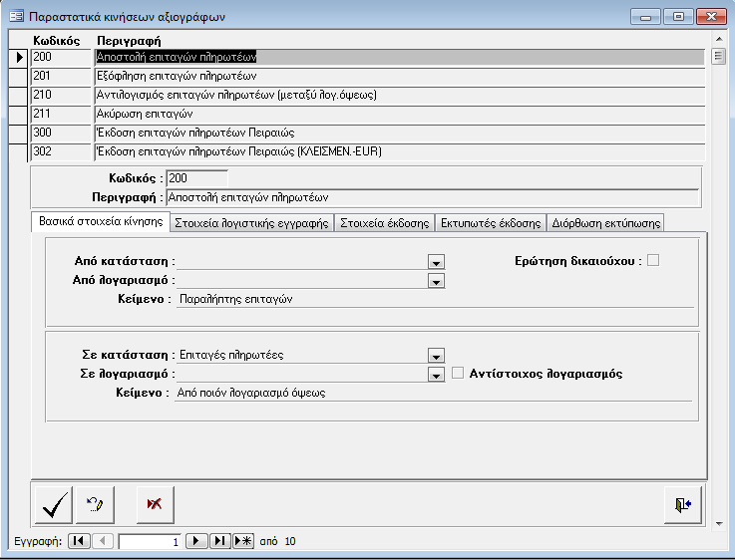
Task: Enable the Αντίστοιχος λογαριασμός checkbox
Action: (459, 374)
